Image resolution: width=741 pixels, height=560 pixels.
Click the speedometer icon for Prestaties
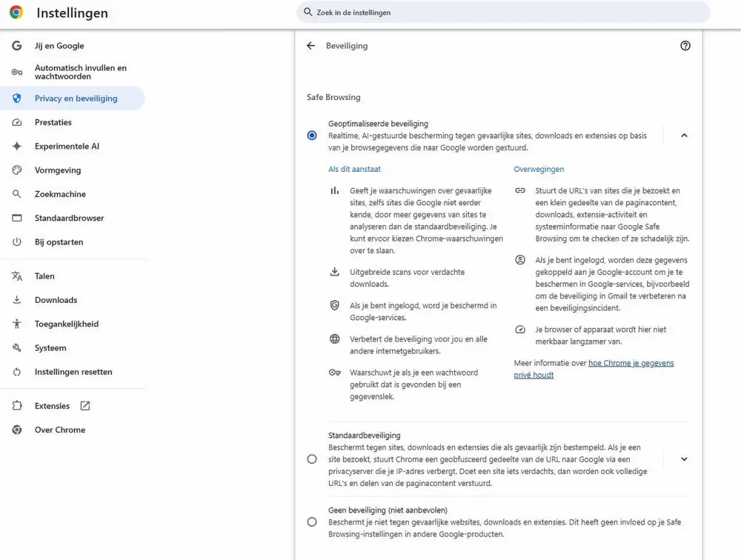click(17, 122)
